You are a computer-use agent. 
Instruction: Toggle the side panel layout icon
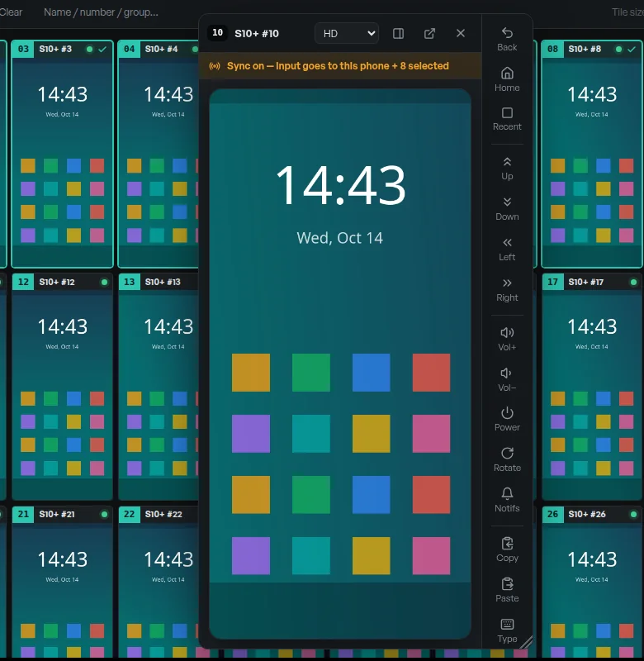(x=398, y=33)
